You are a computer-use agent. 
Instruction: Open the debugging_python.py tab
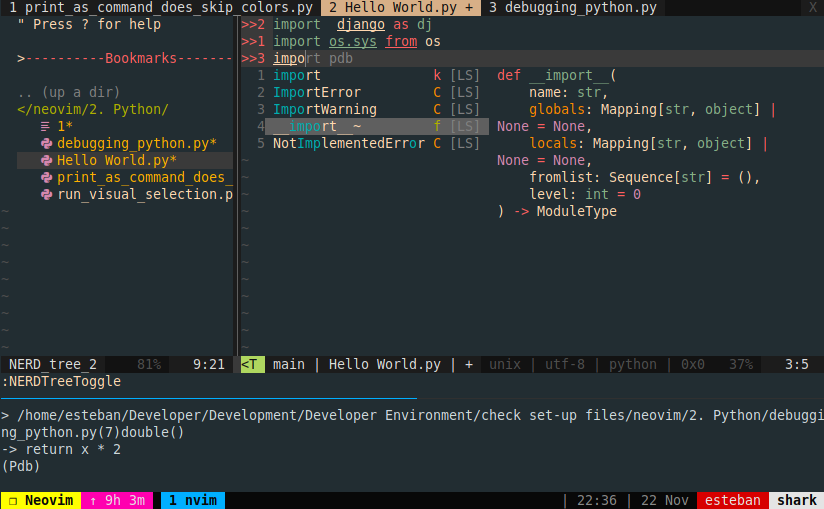pos(572,8)
